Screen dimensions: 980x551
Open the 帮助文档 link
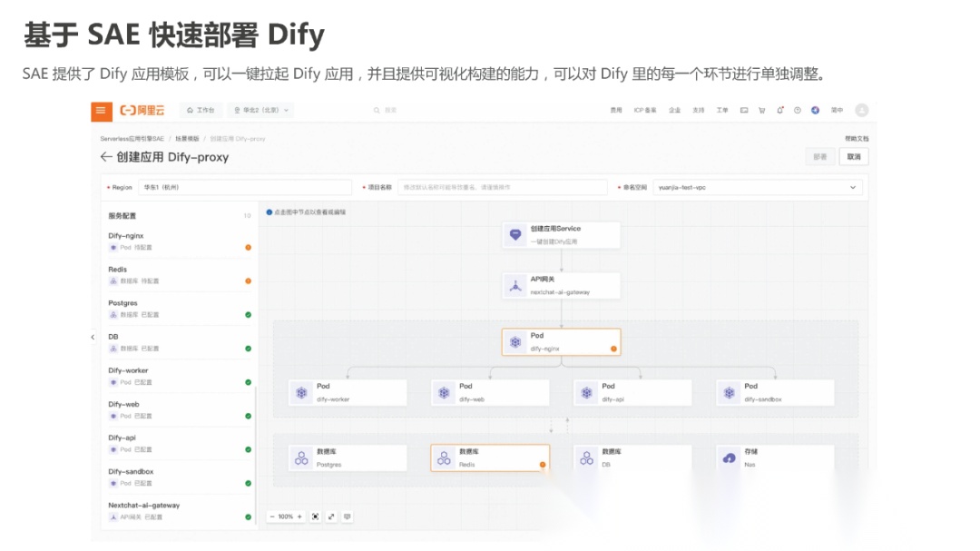click(x=857, y=139)
